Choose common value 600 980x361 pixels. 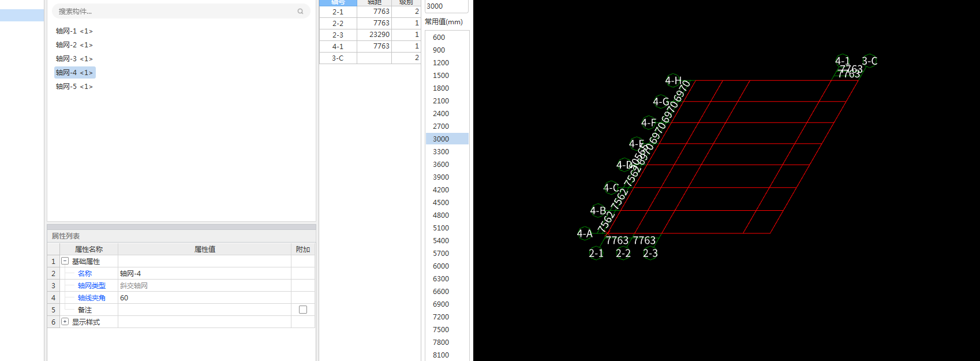click(447, 38)
